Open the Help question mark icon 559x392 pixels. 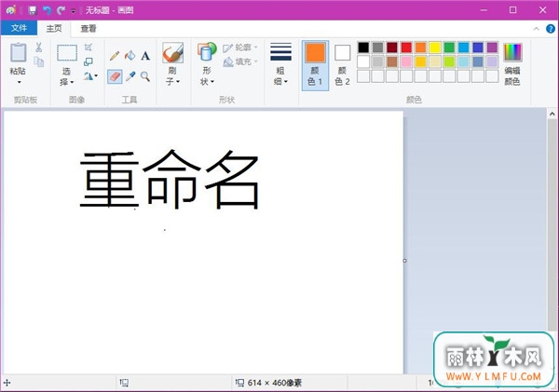[551, 29]
